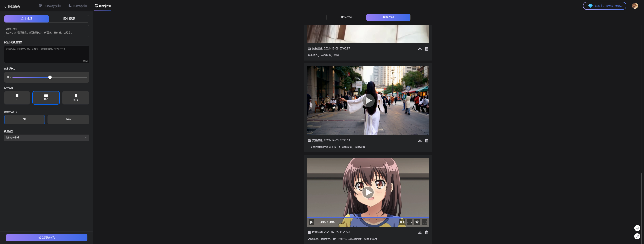Image resolution: width=644 pixels, height=244 pixels.
Task: Switch to Luma视频 tab
Action: coord(78,6)
